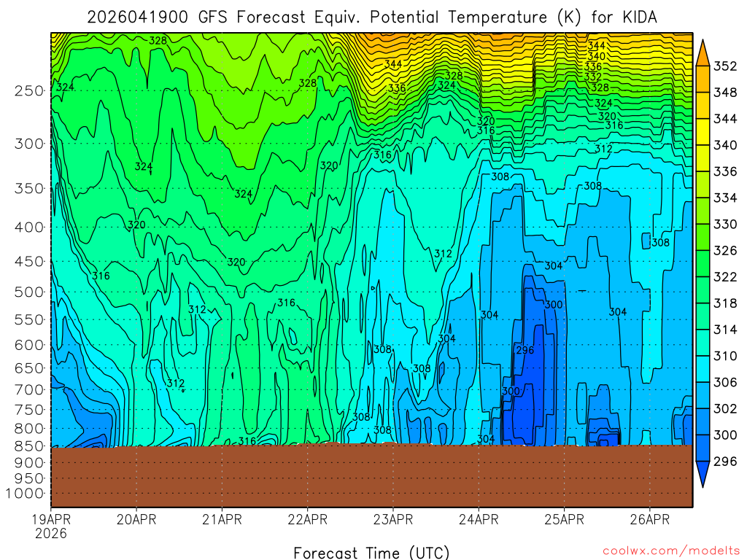Select the 23APR date label
747x560 pixels.
[x=393, y=519]
